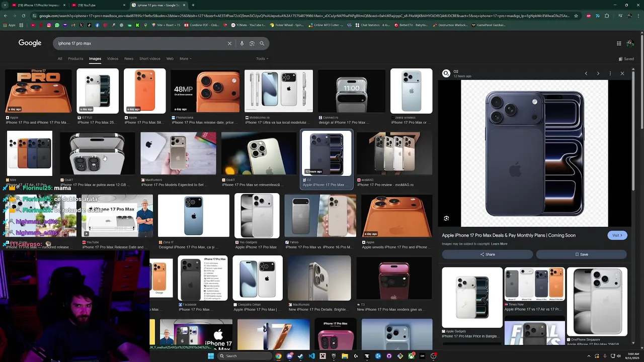Open the Windows Start menu
Image resolution: width=644 pixels, height=362 pixels.
(x=211, y=356)
